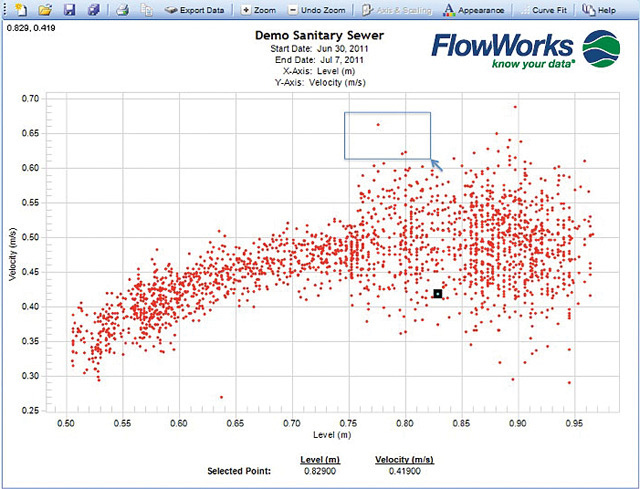Open a file with the folder icon

(45, 10)
